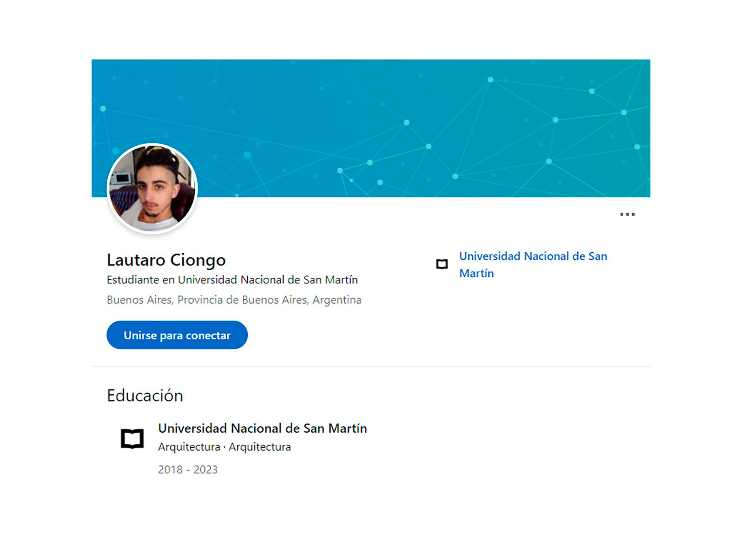The height and width of the screenshot is (560, 742).
Task: Click the Estudiante en Universidad Nacional headline
Action: click(x=232, y=280)
